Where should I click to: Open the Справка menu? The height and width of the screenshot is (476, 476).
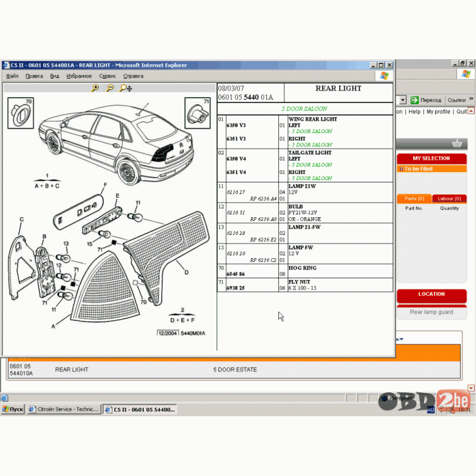pos(133,76)
